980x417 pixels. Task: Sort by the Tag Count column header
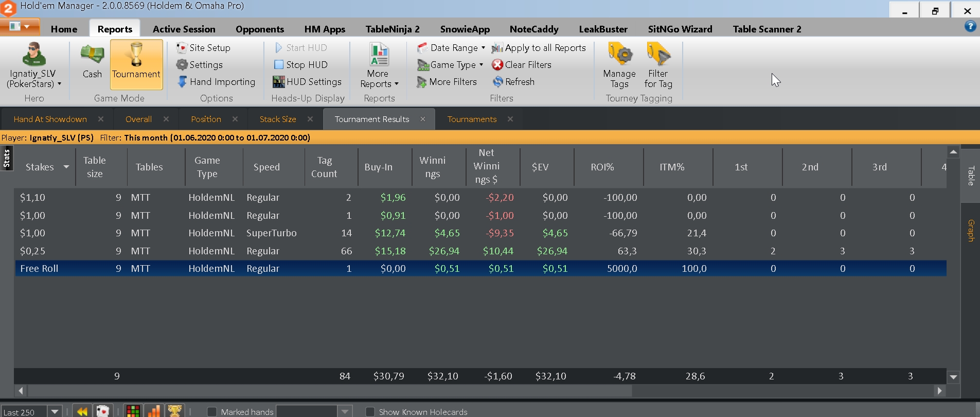[331, 167]
